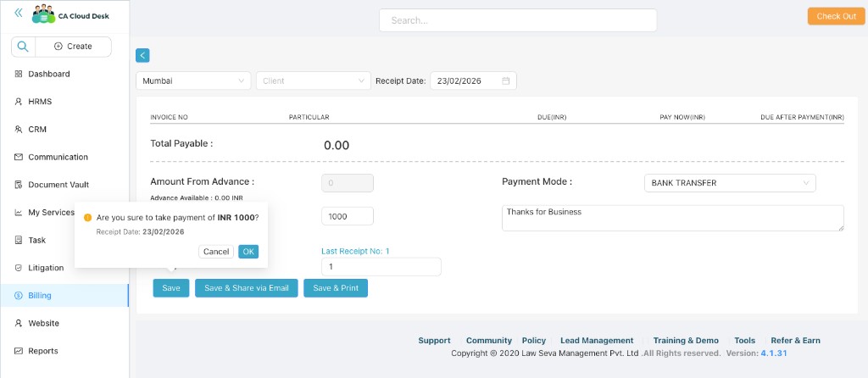
Task: Click the Thanks for Business remarks box
Action: [x=672, y=218]
